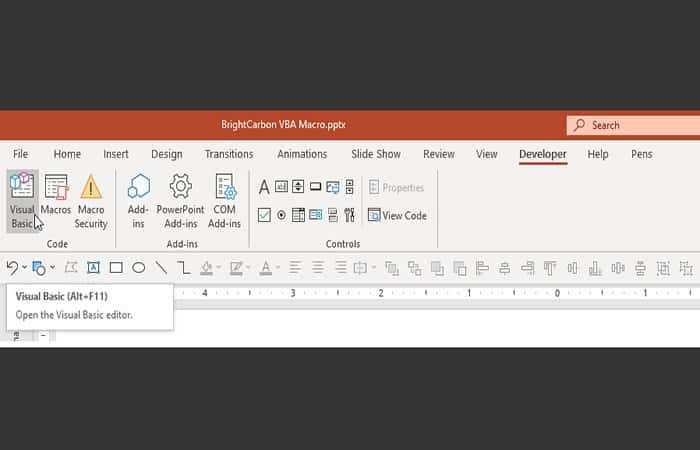The height and width of the screenshot is (450, 700).
Task: Undo the last action
Action: (12, 268)
